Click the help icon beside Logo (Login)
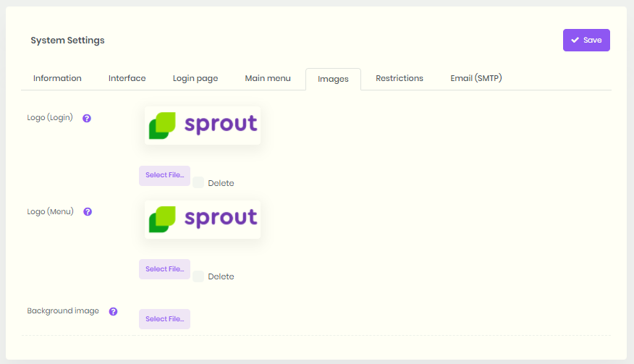The height and width of the screenshot is (364, 634). 87,118
